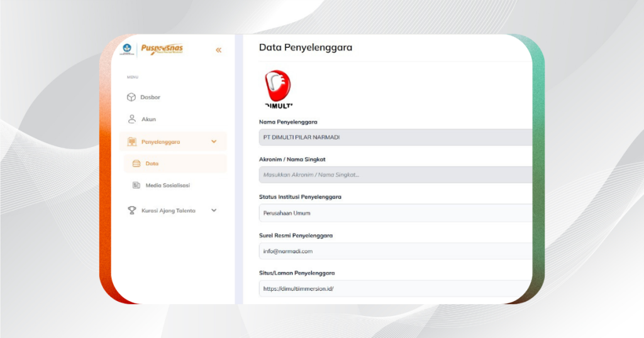Select the Media Sosialisasi submenu label

click(x=167, y=185)
